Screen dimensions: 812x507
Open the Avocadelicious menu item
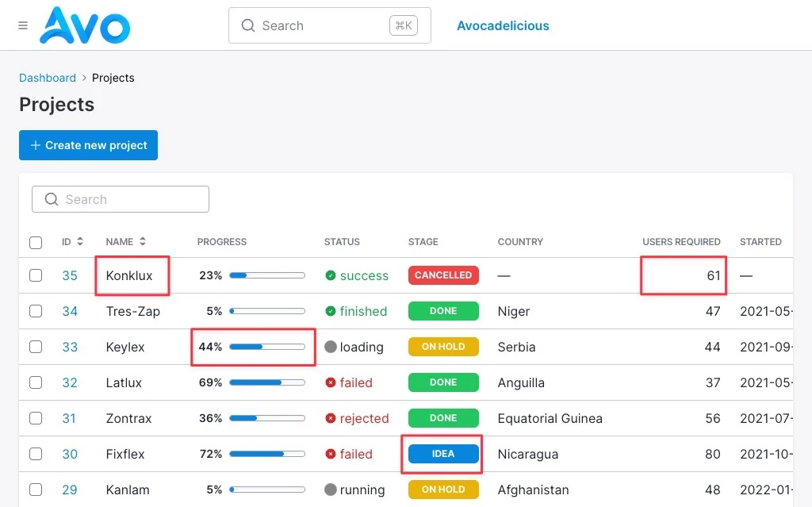tap(503, 25)
